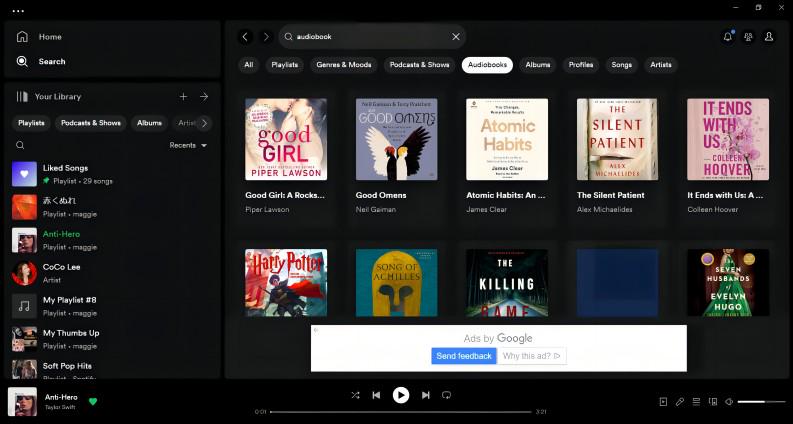Viewport: 793px width, 424px height.
Task: Open the Friend Activity icon
Action: tap(749, 37)
